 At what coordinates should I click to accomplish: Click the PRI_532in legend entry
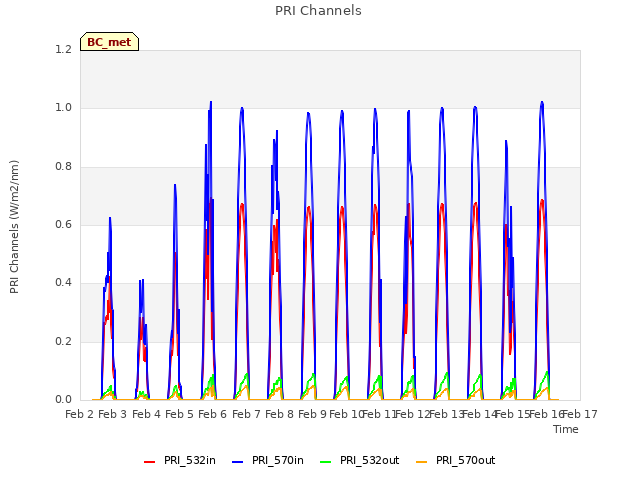coord(180,460)
